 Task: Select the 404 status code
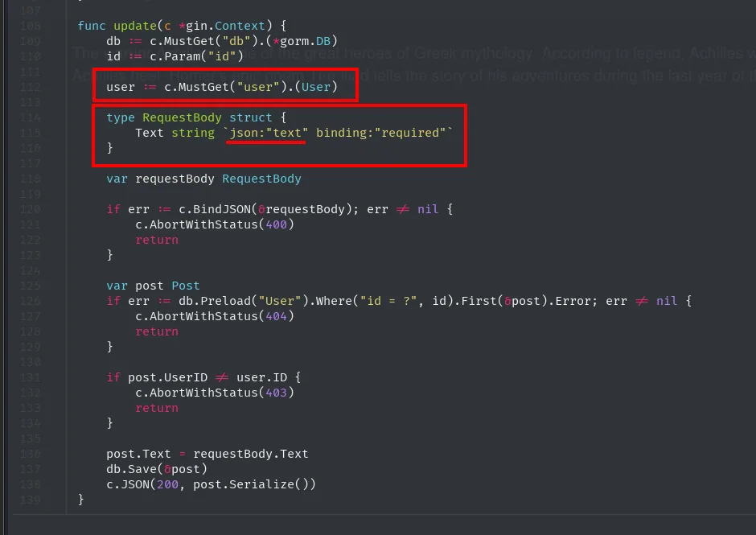pos(277,316)
